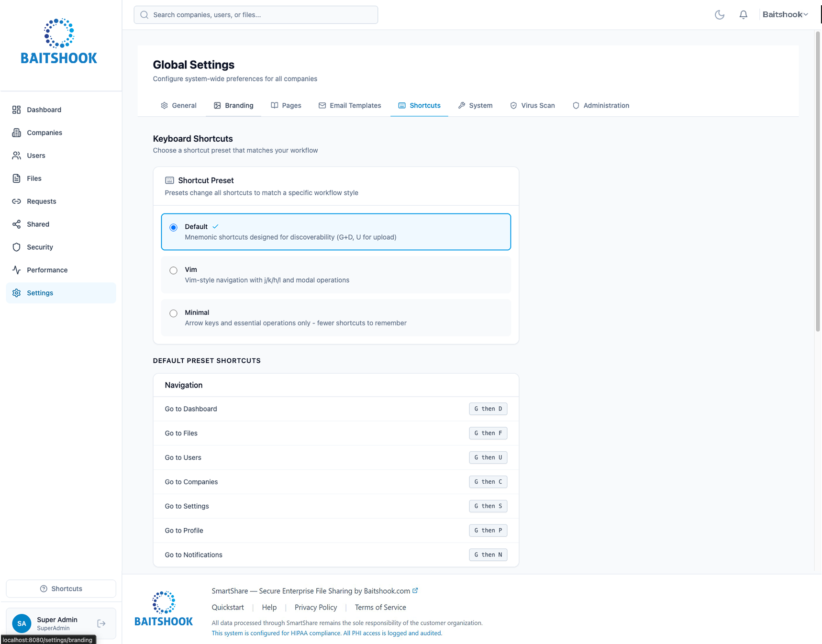This screenshot has width=822, height=644.
Task: Open notifications via the bell icon
Action: pos(743,15)
